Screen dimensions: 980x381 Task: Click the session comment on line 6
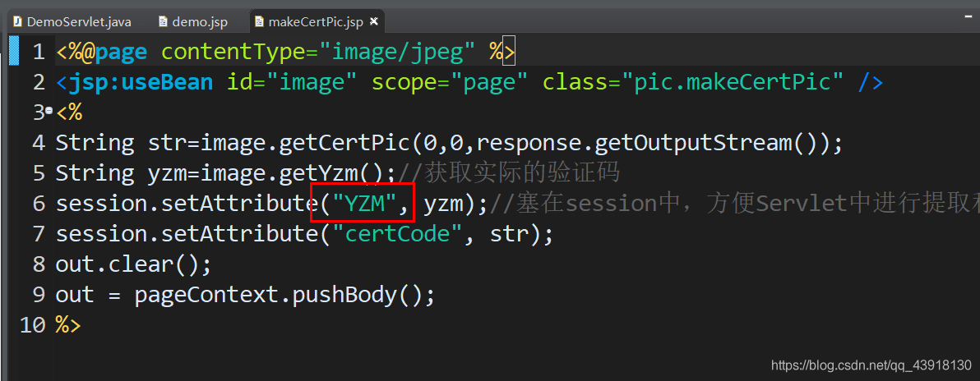734,204
